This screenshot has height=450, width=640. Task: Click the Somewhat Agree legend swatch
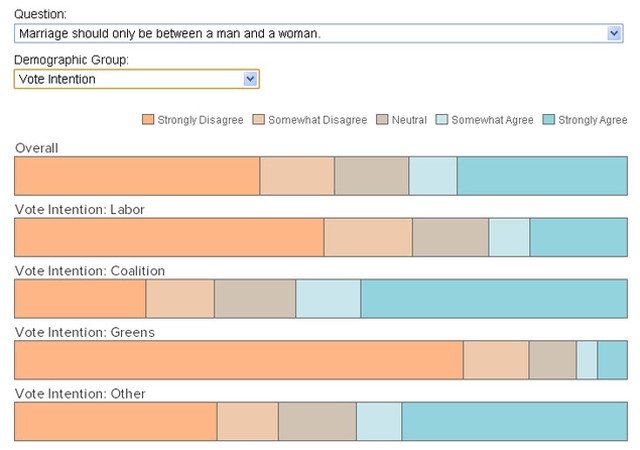(442, 119)
